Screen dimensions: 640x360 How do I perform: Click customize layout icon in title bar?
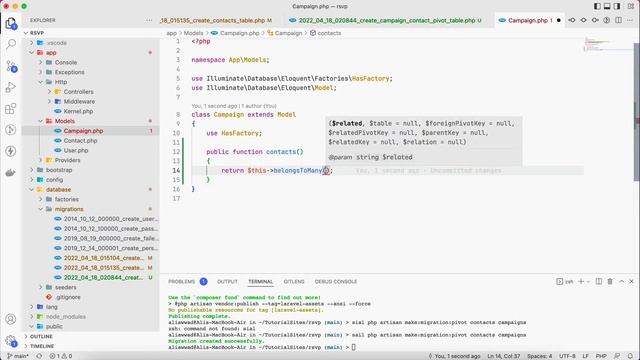(631, 6)
